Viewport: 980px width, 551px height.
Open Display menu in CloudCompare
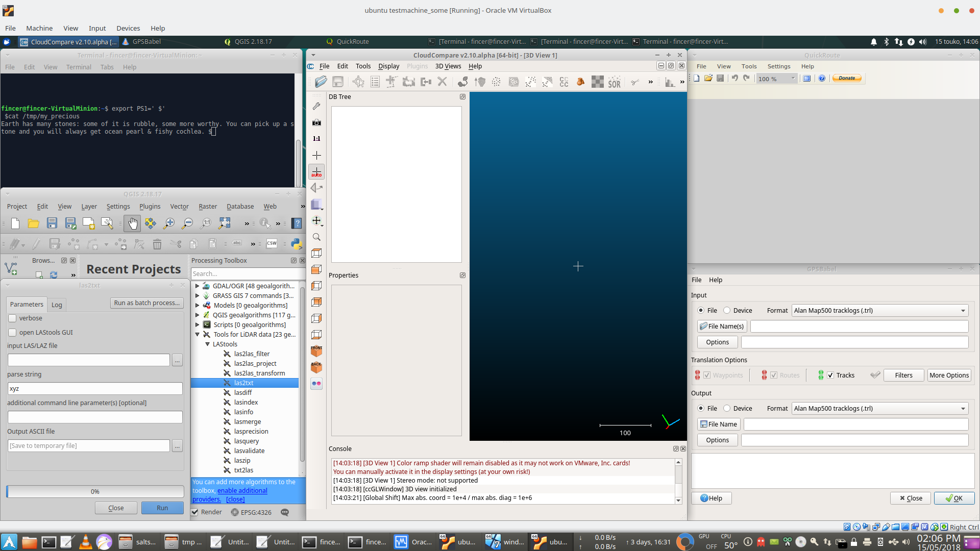pyautogui.click(x=388, y=66)
